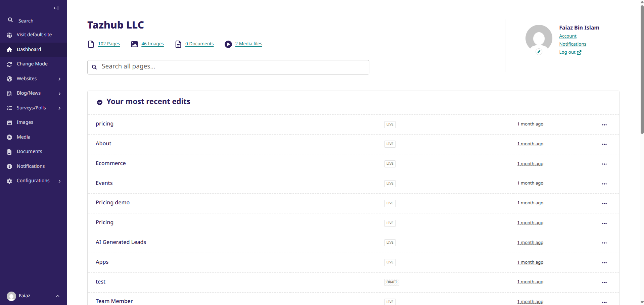
Task: Go to Visit default site
Action: [x=34, y=35]
